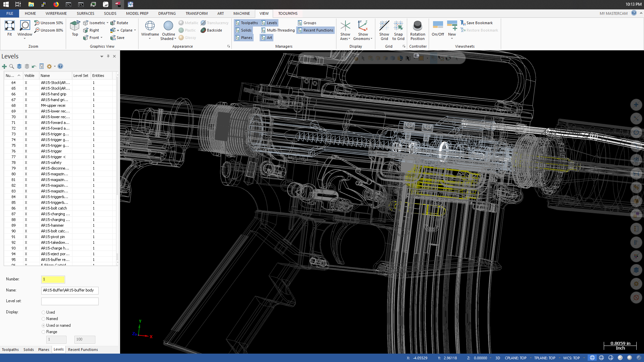Toggle Snap to Grid
644x362 pixels.
[x=398, y=30]
